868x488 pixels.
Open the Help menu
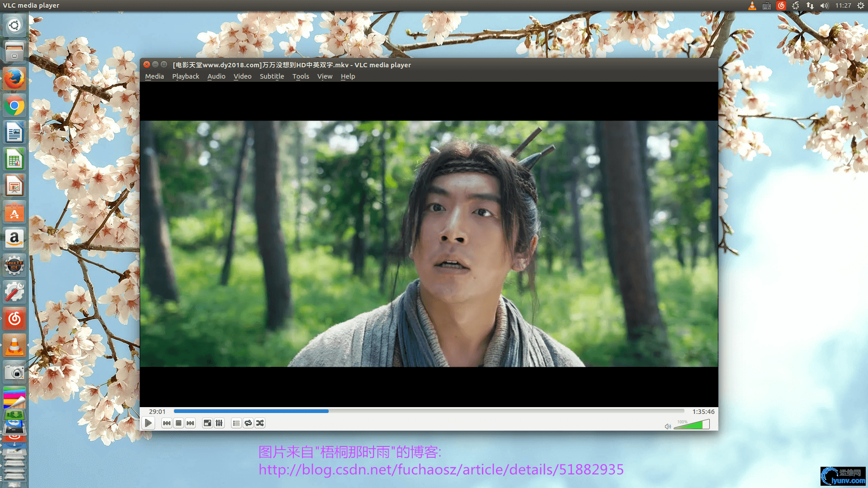pos(348,76)
